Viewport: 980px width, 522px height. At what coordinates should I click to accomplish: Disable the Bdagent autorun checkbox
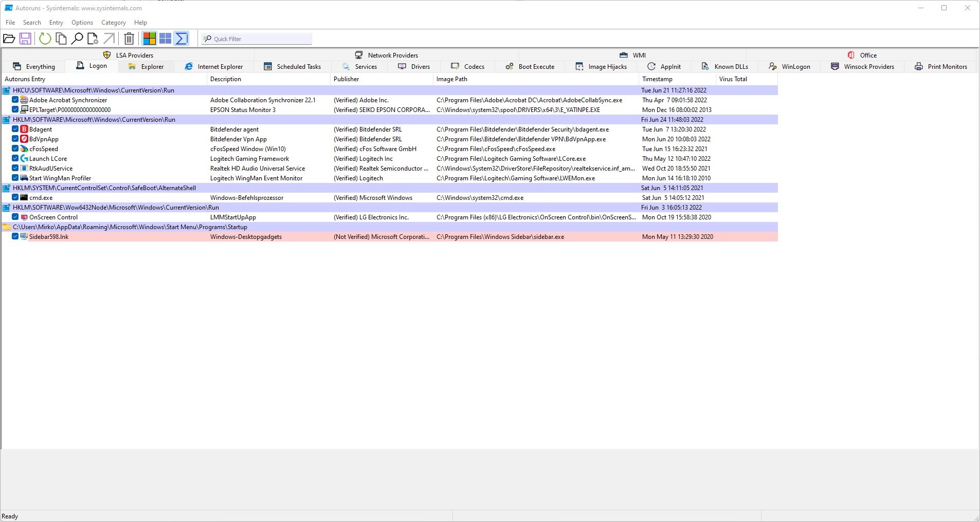15,129
